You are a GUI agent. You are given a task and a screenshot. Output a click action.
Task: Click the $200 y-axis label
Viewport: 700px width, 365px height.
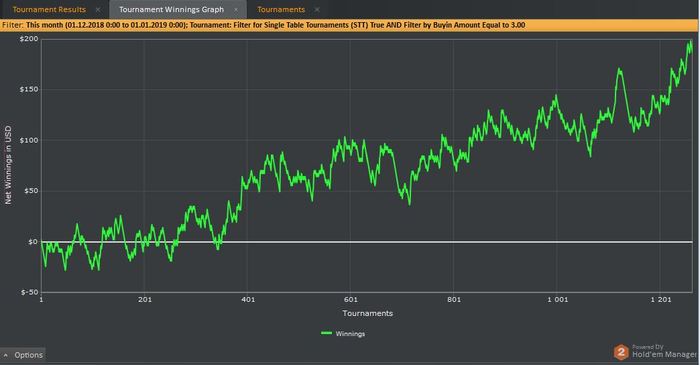[x=29, y=39]
